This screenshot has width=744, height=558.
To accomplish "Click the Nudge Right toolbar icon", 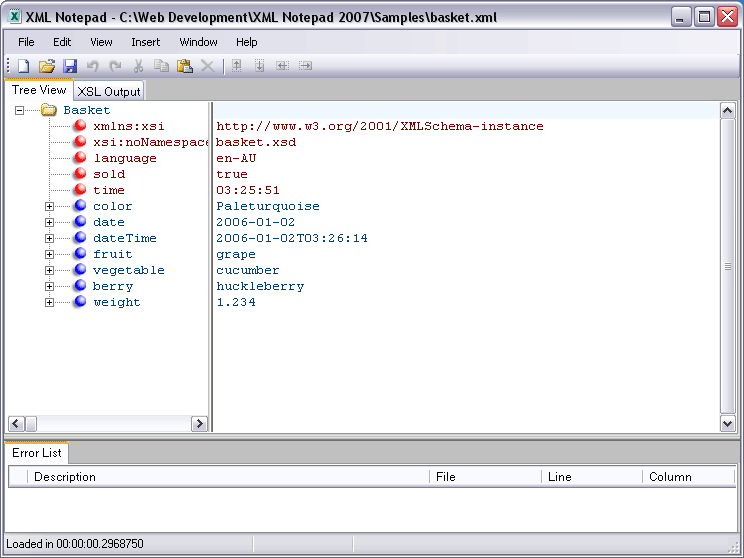I will coord(305,66).
